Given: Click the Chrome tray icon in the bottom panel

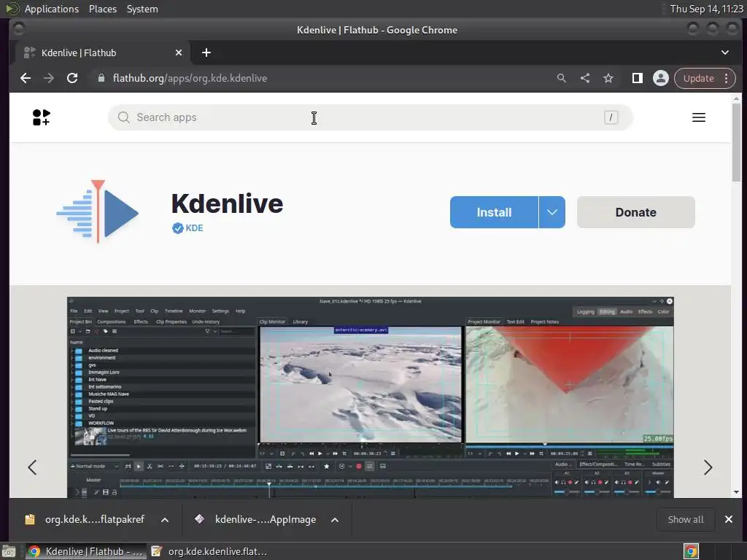Looking at the screenshot, I should [x=691, y=551].
